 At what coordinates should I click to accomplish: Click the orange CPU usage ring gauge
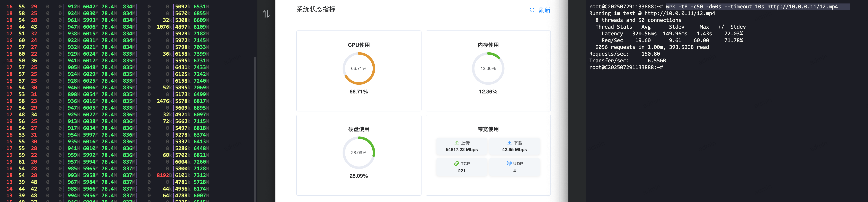pyautogui.click(x=358, y=68)
